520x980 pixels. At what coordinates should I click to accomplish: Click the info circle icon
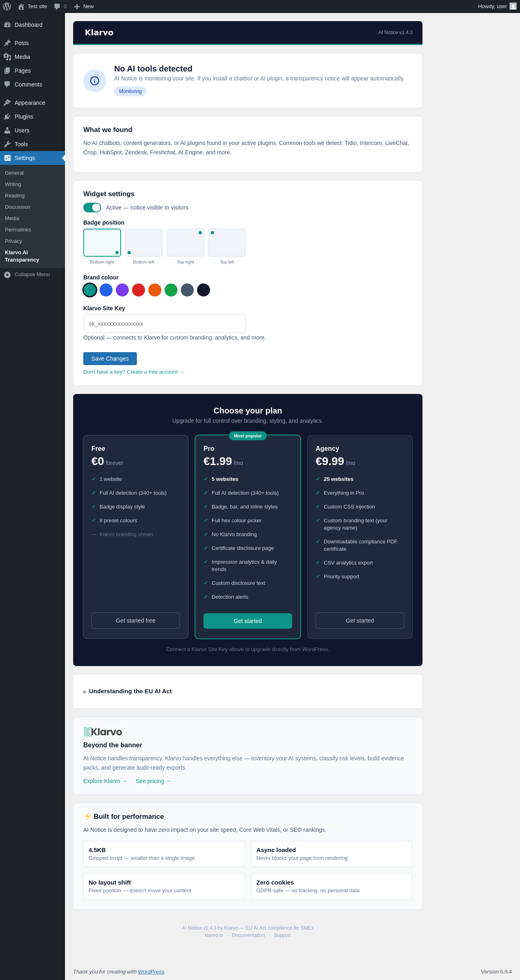[95, 81]
